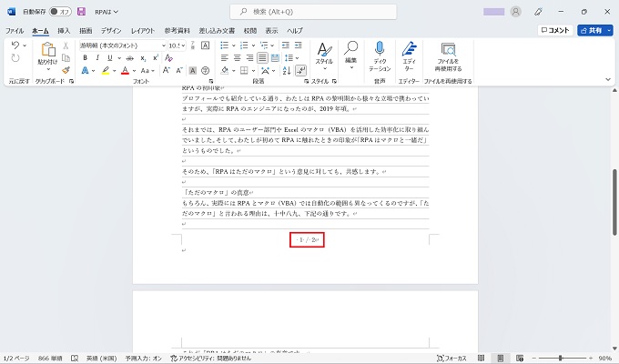Open the Styles (スタイル) gallery
The image size is (619, 364).
pyautogui.click(x=324, y=56)
